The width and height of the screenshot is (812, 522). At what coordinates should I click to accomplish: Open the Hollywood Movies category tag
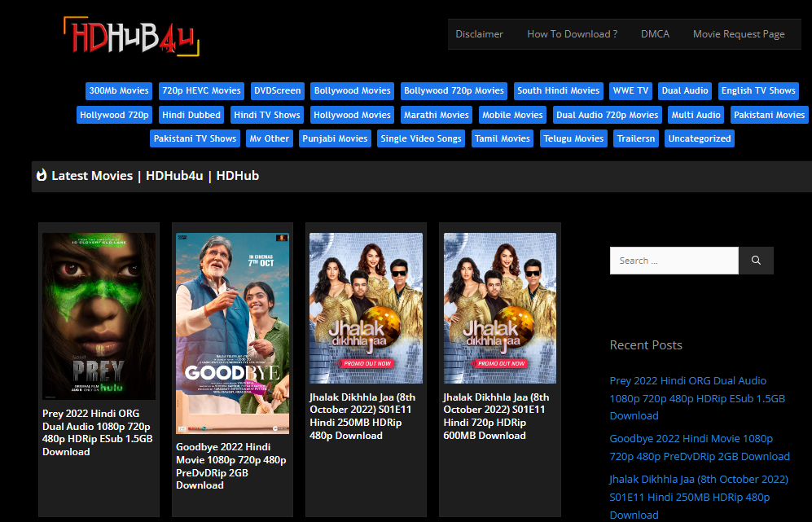point(352,115)
